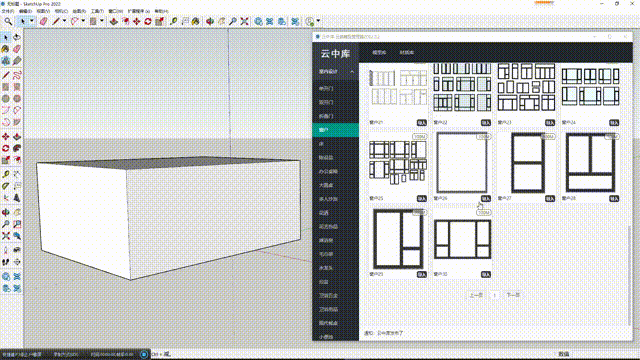
Task: Activate the Paint Bucket tool in top toolbar
Action: tap(196, 21)
